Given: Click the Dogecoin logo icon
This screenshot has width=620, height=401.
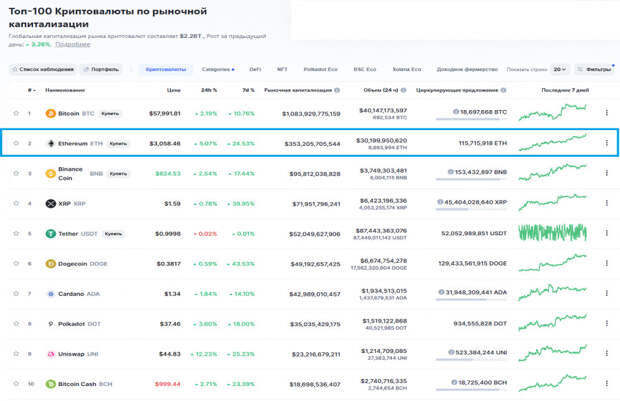Looking at the screenshot, I should (51, 264).
